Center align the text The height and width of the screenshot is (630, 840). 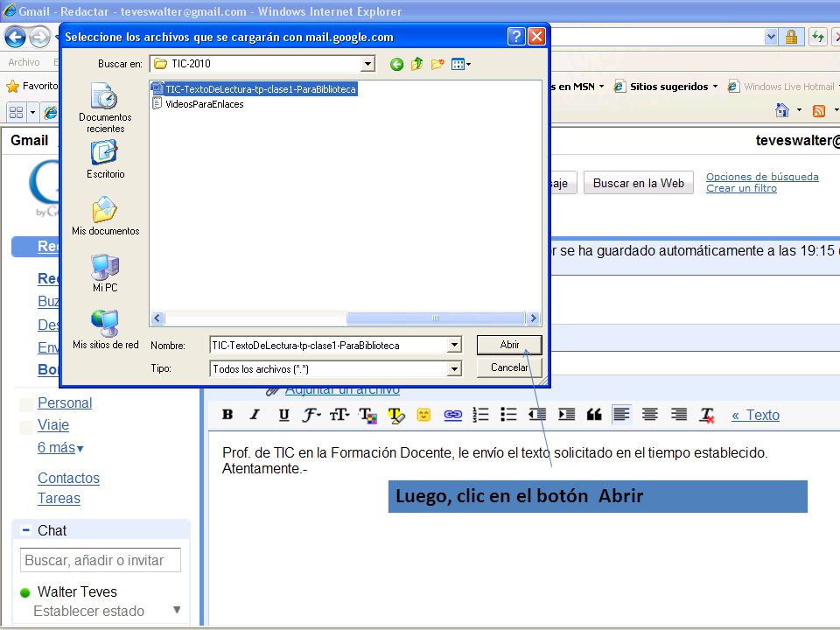click(650, 415)
